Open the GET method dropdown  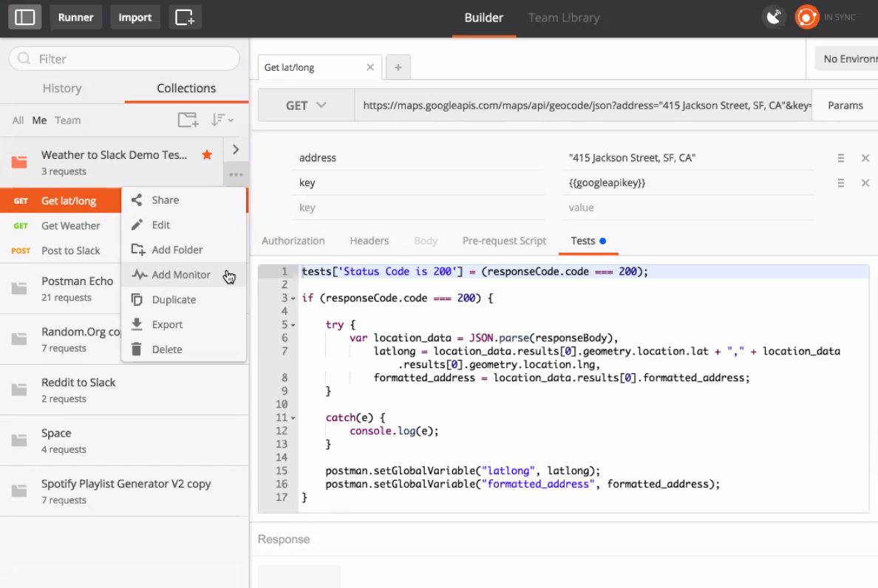point(306,105)
